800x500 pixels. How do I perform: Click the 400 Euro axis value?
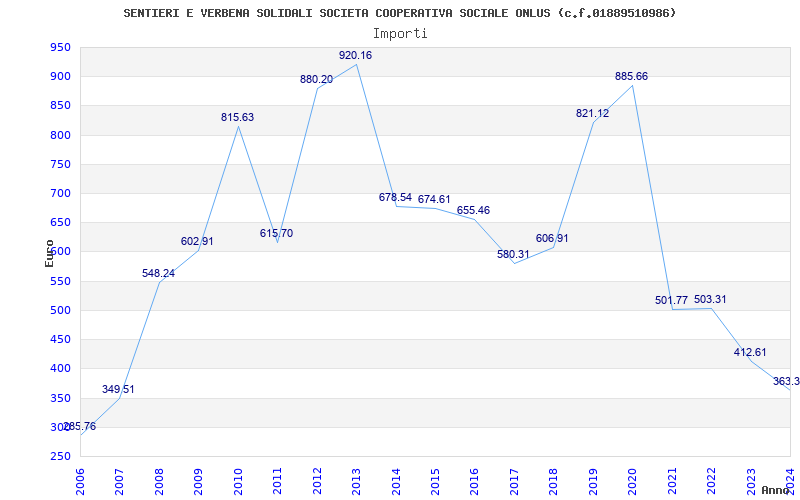pos(60,368)
